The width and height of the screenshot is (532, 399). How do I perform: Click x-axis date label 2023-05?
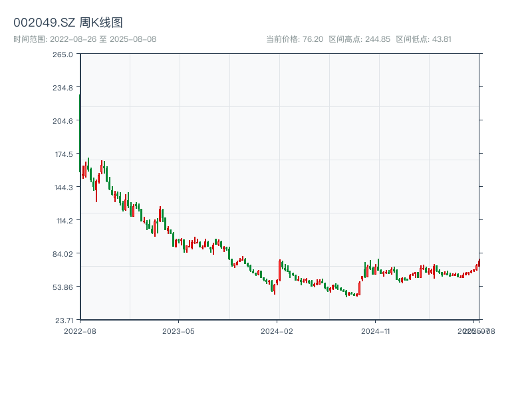pyautogui.click(x=178, y=331)
